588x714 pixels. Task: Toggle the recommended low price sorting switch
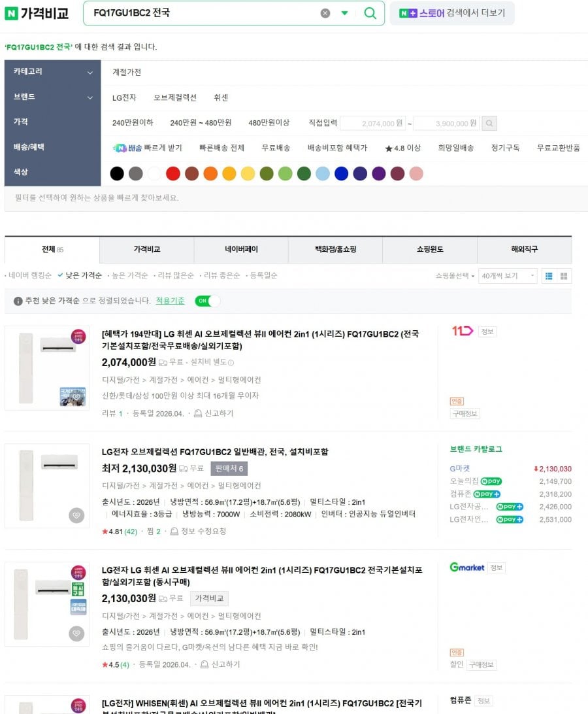[207, 301]
